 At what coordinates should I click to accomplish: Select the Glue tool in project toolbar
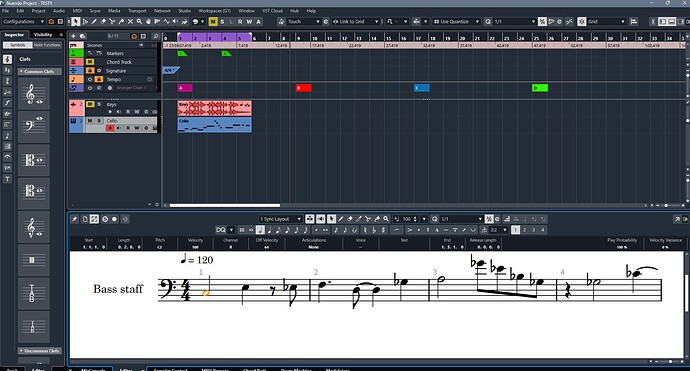pos(121,22)
